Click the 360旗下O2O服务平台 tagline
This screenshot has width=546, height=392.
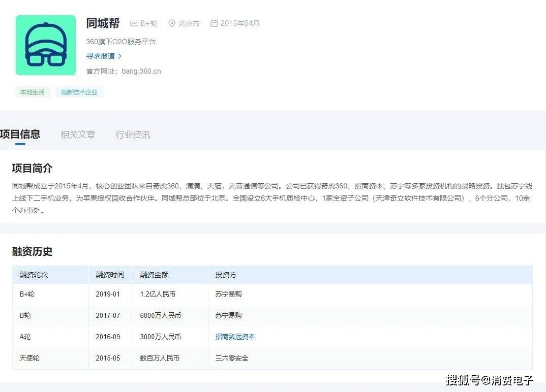coord(121,42)
